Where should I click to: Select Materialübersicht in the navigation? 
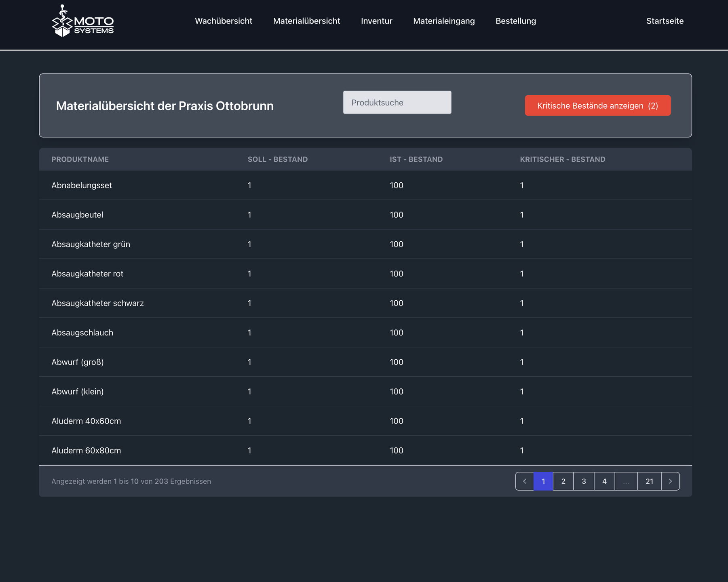pos(306,21)
